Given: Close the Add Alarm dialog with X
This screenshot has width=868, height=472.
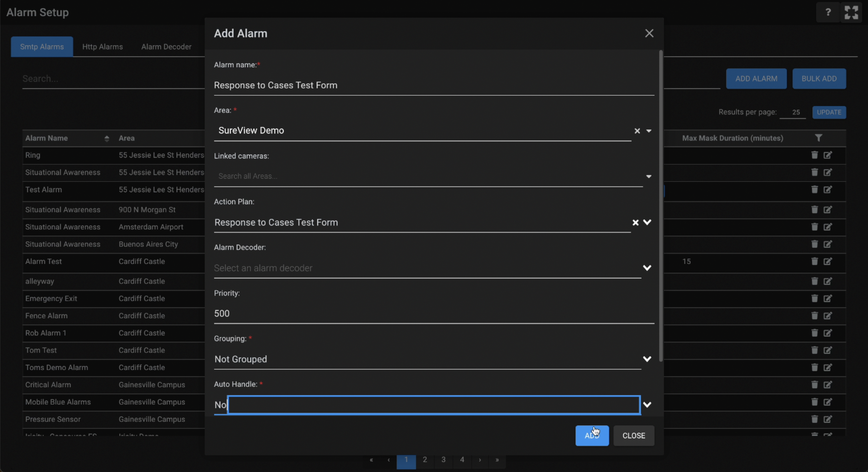Looking at the screenshot, I should tap(649, 33).
